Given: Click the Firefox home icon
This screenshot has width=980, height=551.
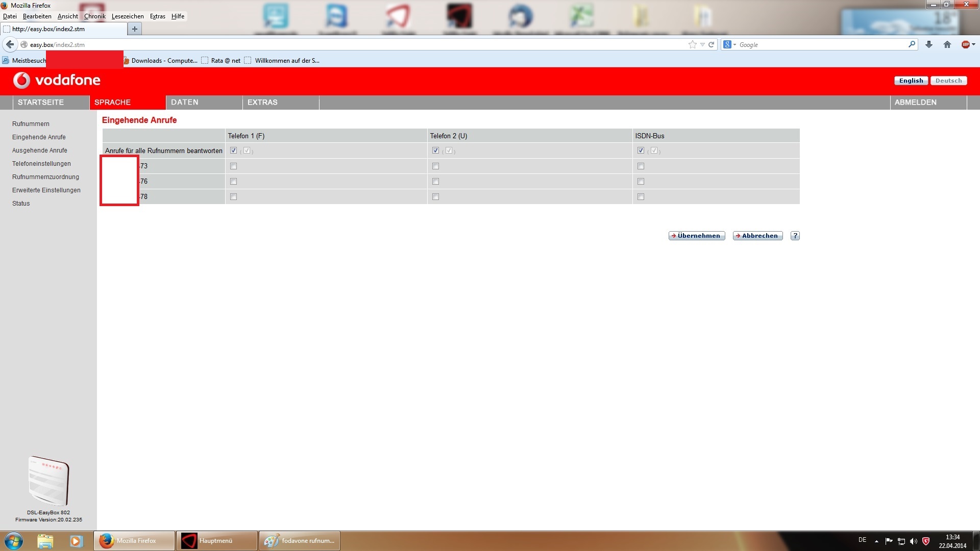Looking at the screenshot, I should pyautogui.click(x=947, y=44).
